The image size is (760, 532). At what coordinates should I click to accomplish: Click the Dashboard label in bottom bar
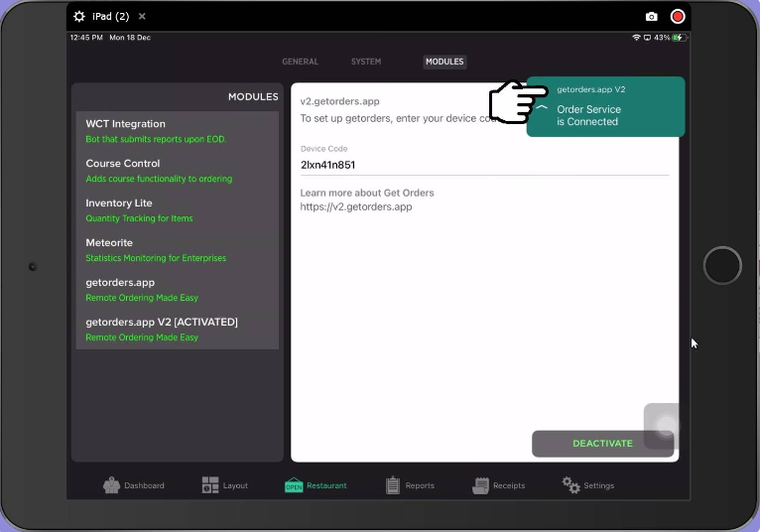[x=144, y=485]
